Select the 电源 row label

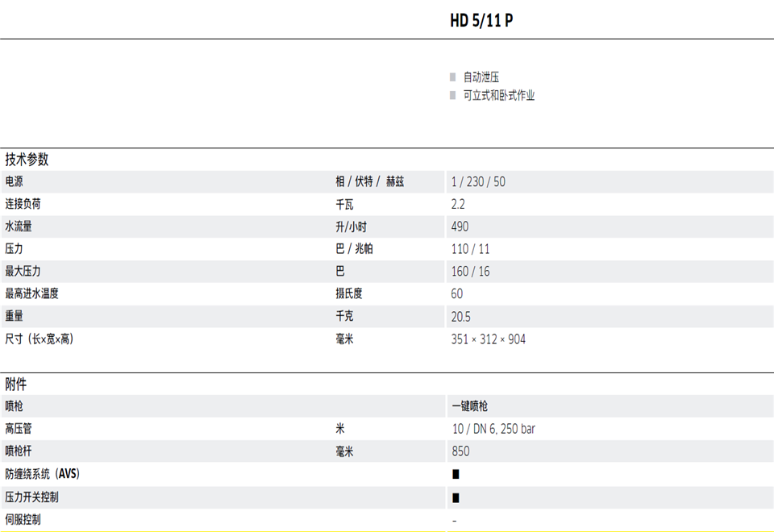point(15,182)
